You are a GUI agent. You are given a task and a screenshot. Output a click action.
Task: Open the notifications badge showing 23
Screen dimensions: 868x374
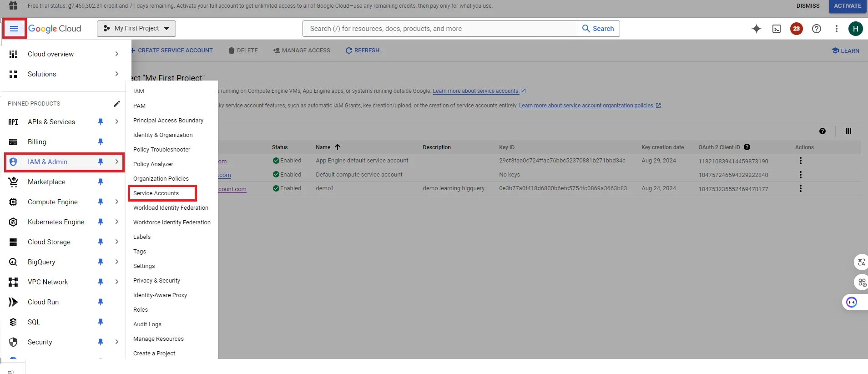pos(796,29)
